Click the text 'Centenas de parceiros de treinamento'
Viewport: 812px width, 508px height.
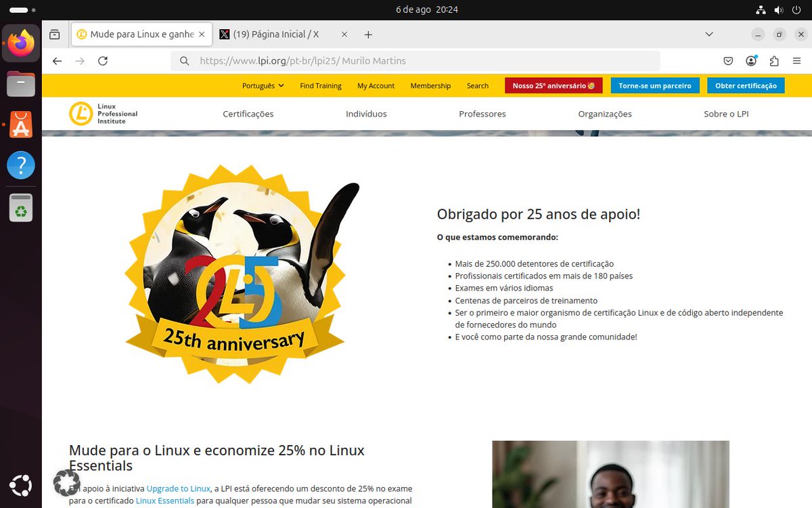(526, 300)
